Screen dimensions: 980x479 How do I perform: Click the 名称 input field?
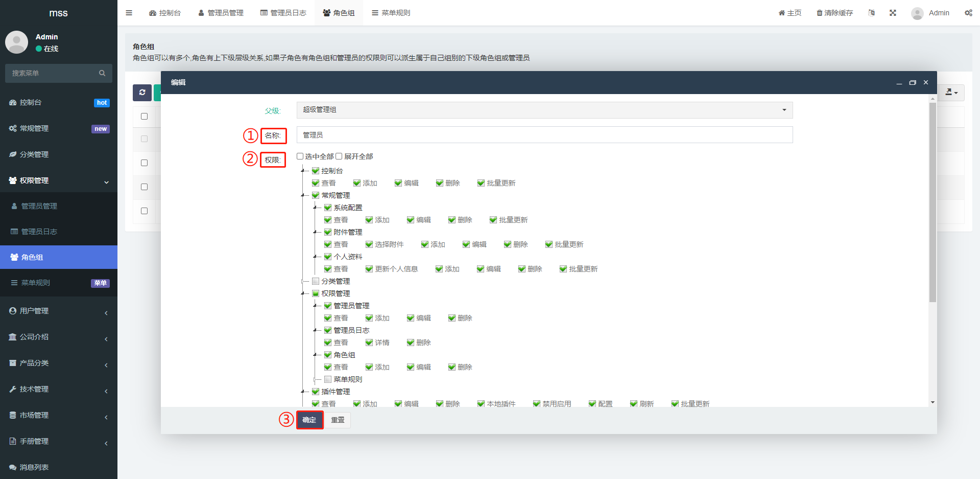point(544,135)
